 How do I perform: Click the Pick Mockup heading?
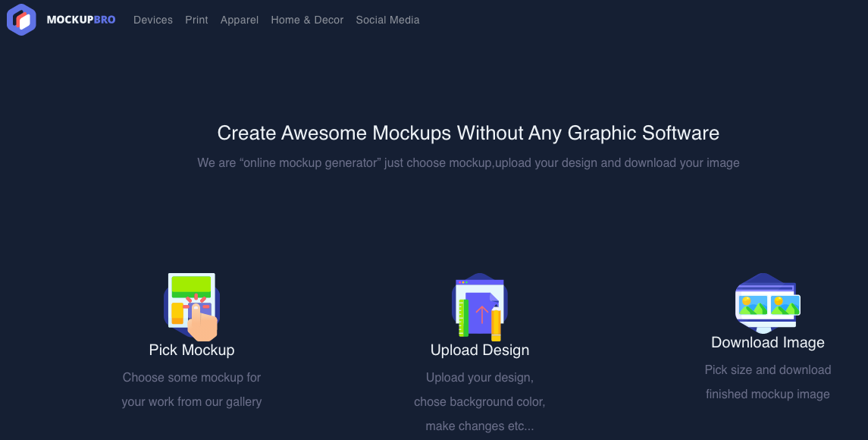[192, 350]
